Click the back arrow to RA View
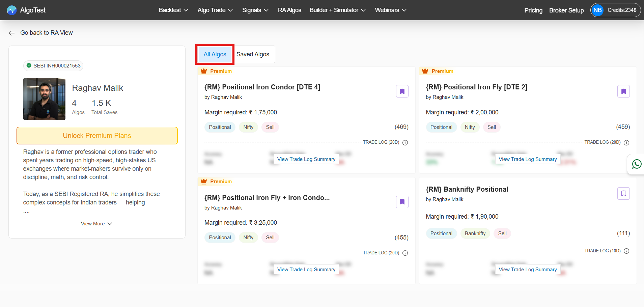Viewport: 644px width, 307px height. pos(12,33)
